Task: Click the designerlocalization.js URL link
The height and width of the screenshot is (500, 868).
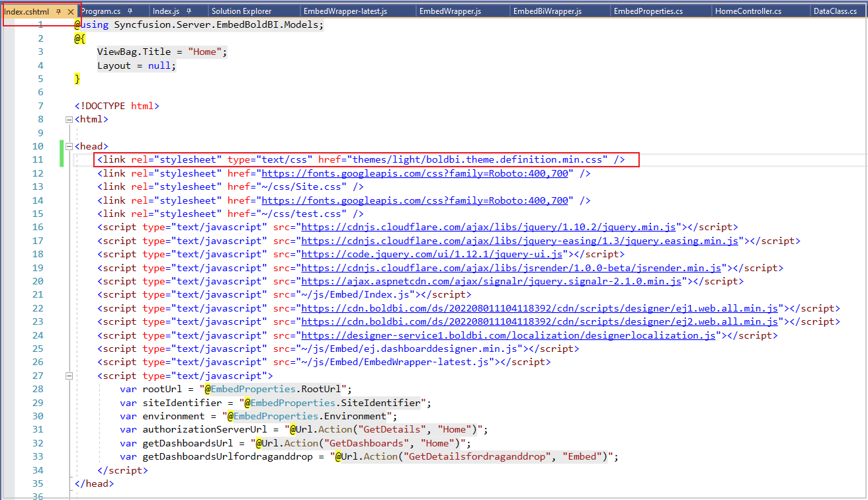Action: click(x=508, y=336)
